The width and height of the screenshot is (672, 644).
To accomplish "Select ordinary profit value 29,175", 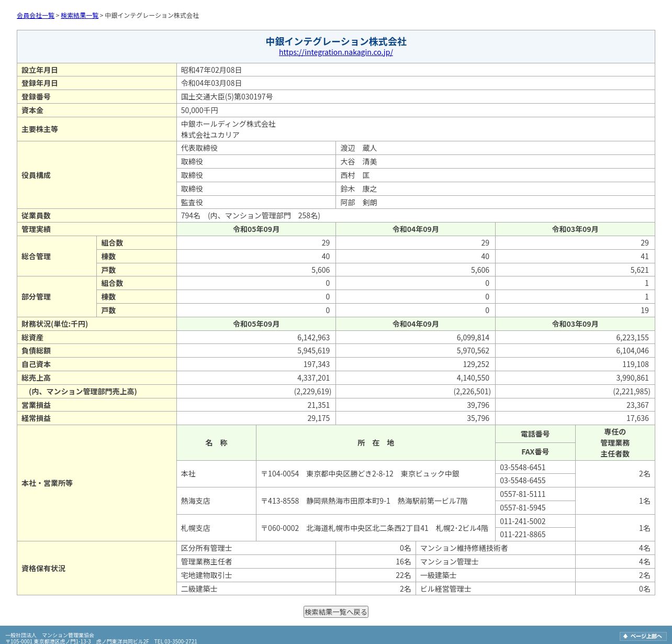I will point(319,418).
